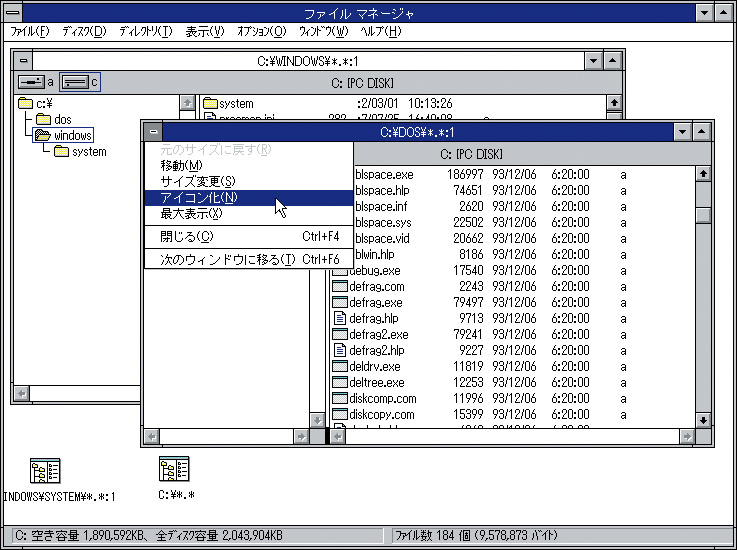
Task: Restore the INDOWS¥SYSTEM¥*.*:1 minimized icon
Action: 45,471
